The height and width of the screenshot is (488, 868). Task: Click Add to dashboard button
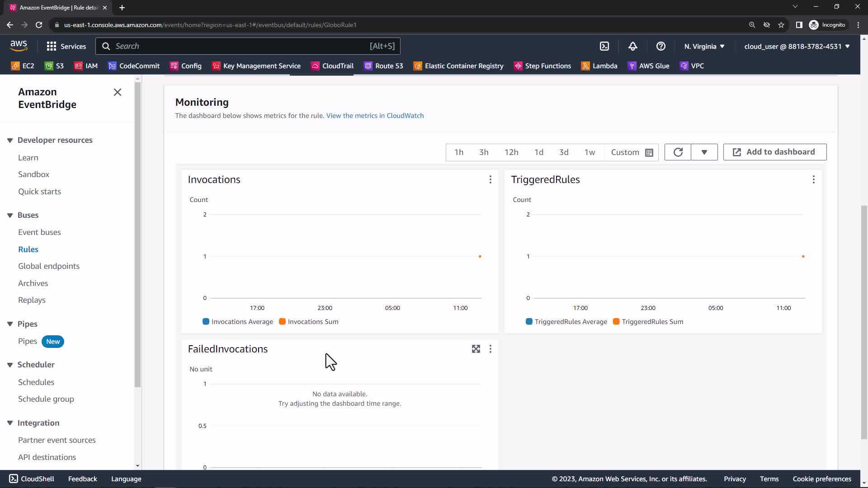coord(774,152)
